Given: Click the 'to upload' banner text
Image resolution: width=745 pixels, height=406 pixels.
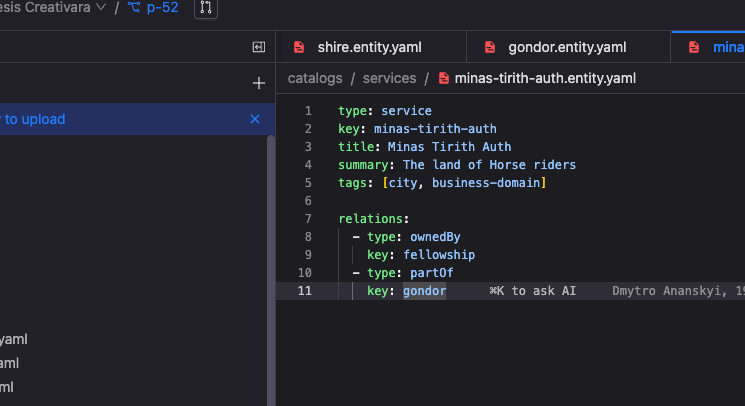Looking at the screenshot, I should click(x=35, y=119).
